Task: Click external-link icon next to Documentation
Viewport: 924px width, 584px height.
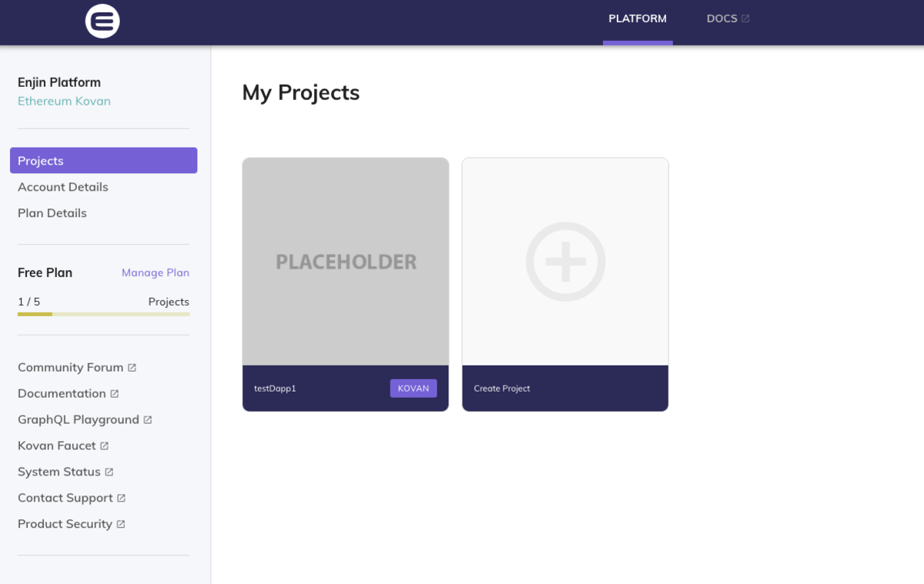Action: (x=115, y=394)
